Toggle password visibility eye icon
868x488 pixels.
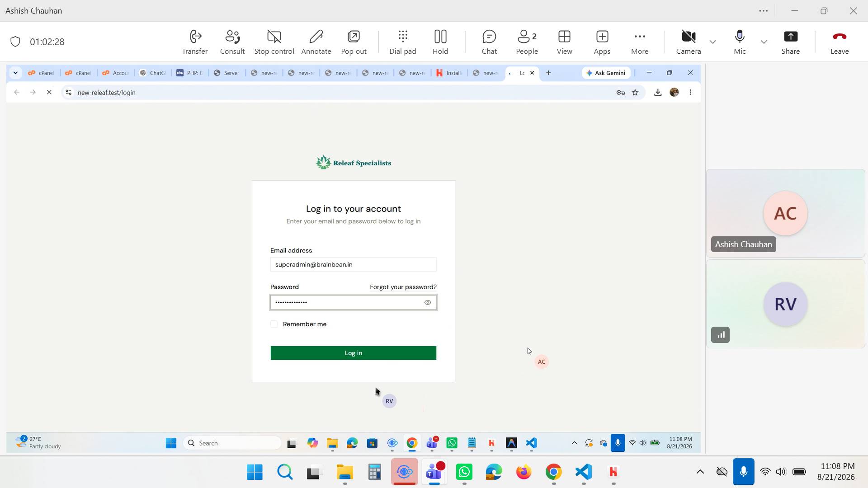pyautogui.click(x=428, y=303)
